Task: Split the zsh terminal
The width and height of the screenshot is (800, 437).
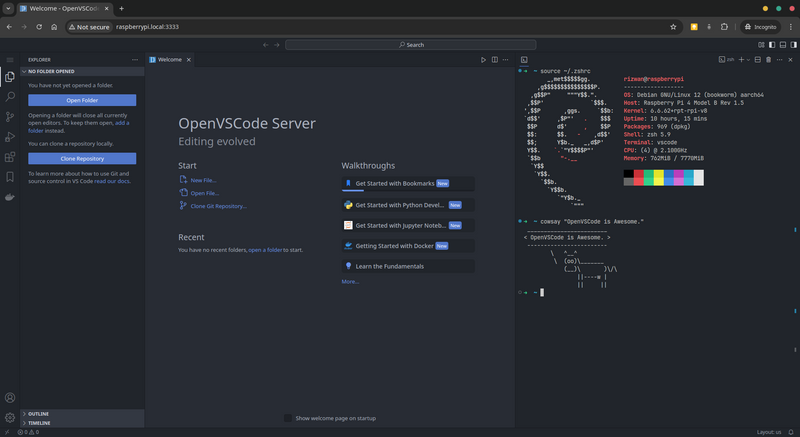Action: pyautogui.click(x=758, y=60)
